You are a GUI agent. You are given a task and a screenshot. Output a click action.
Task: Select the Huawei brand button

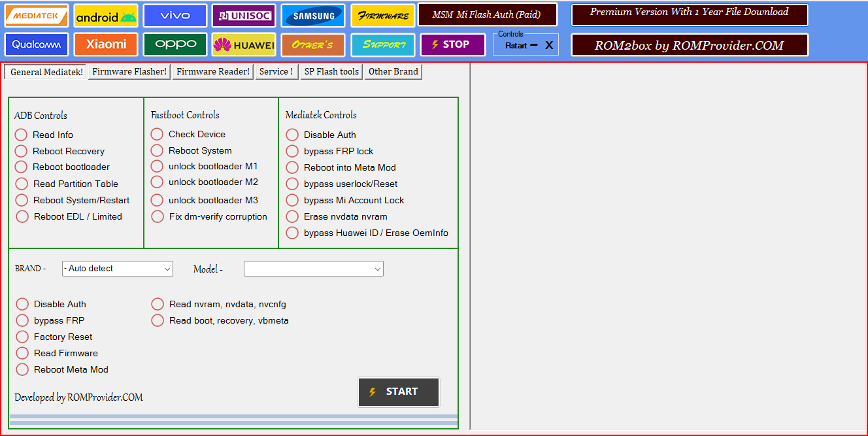(244, 44)
